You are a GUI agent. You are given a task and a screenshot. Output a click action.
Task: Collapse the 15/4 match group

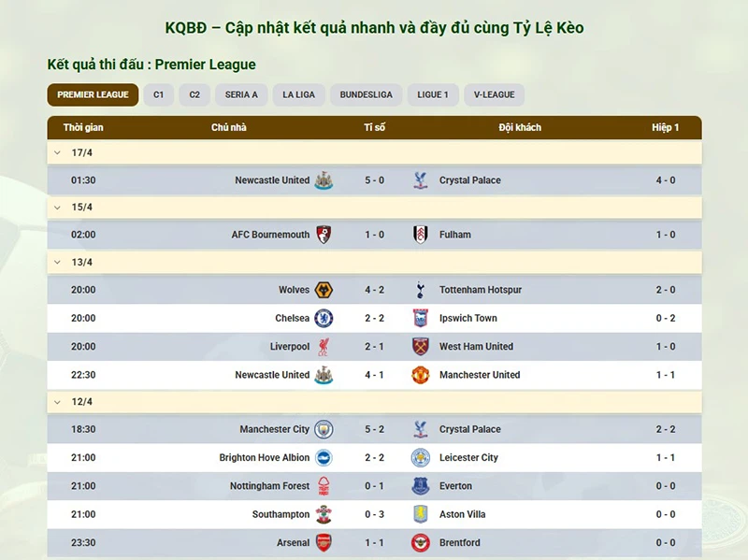pyautogui.click(x=57, y=208)
